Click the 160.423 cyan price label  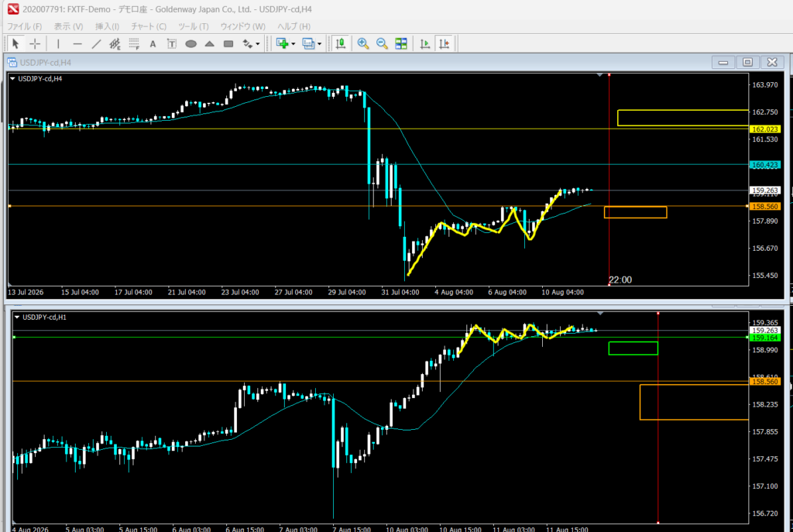[765, 165]
